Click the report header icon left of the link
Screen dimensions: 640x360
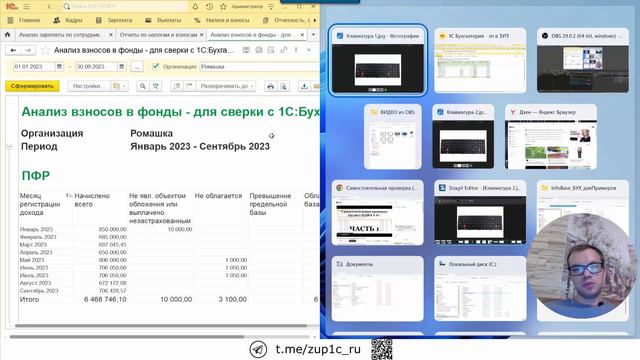click(x=271, y=50)
